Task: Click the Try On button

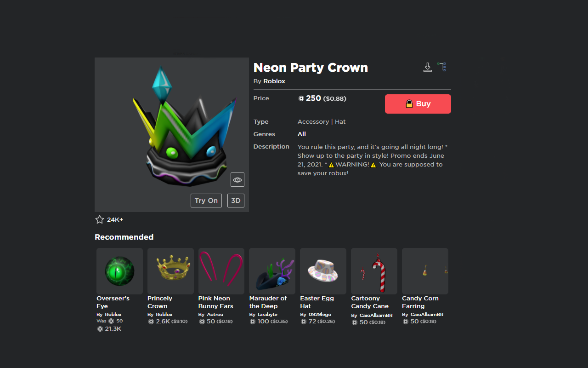Action: point(206,201)
